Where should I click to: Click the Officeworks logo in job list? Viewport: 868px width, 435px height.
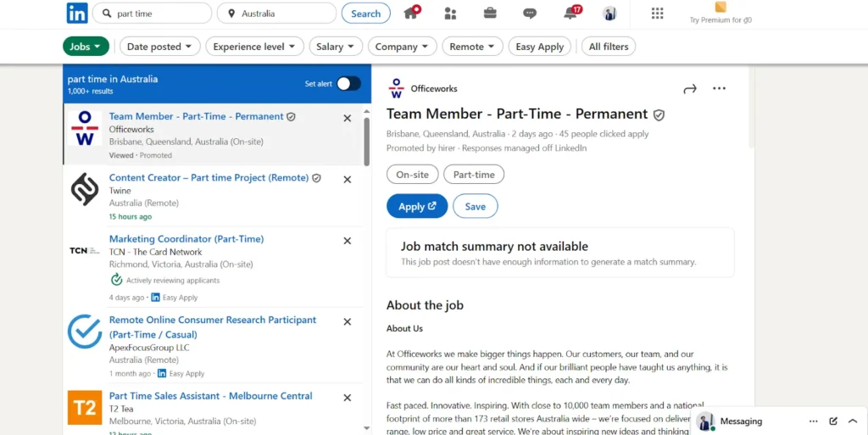[x=85, y=128]
